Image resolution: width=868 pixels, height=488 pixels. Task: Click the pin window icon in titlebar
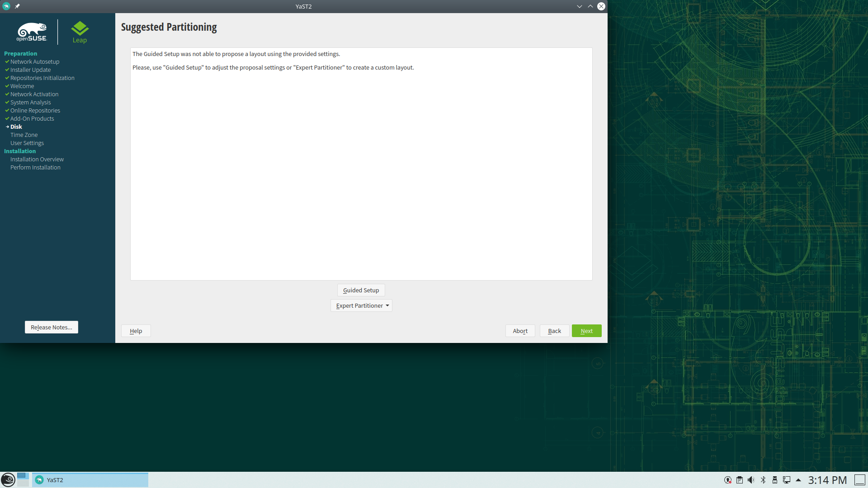(17, 6)
